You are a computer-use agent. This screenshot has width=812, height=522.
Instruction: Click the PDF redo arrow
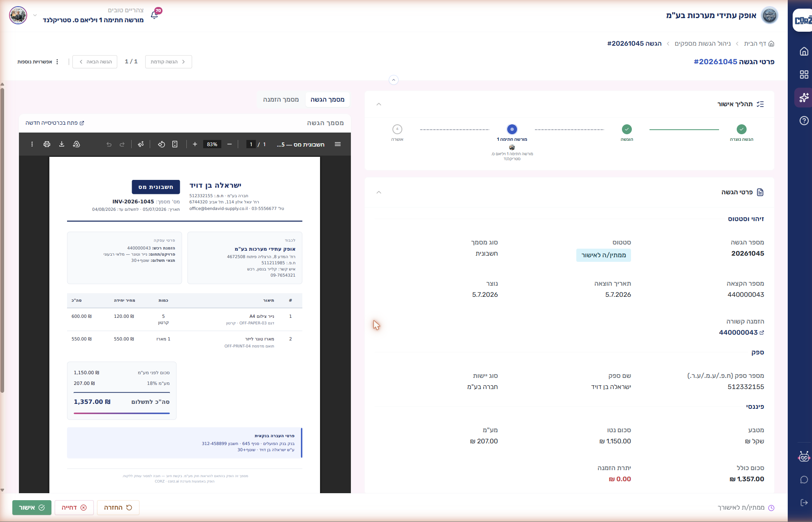pos(122,144)
